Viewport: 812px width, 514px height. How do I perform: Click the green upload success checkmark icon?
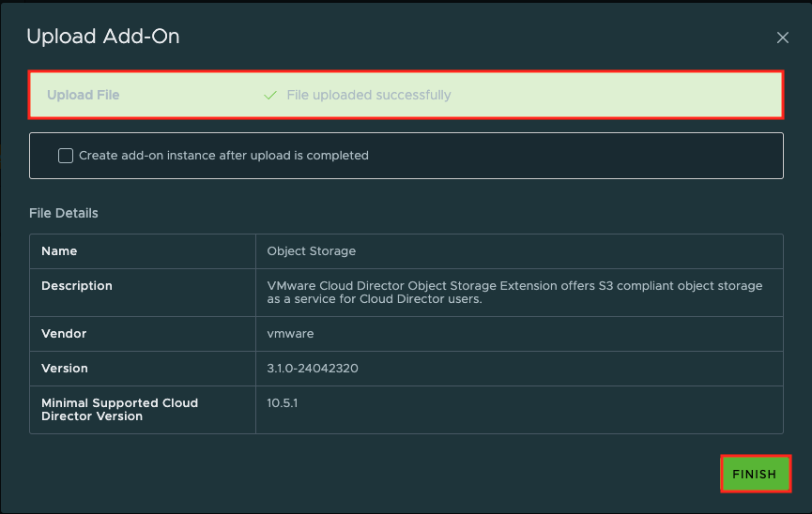[270, 96]
